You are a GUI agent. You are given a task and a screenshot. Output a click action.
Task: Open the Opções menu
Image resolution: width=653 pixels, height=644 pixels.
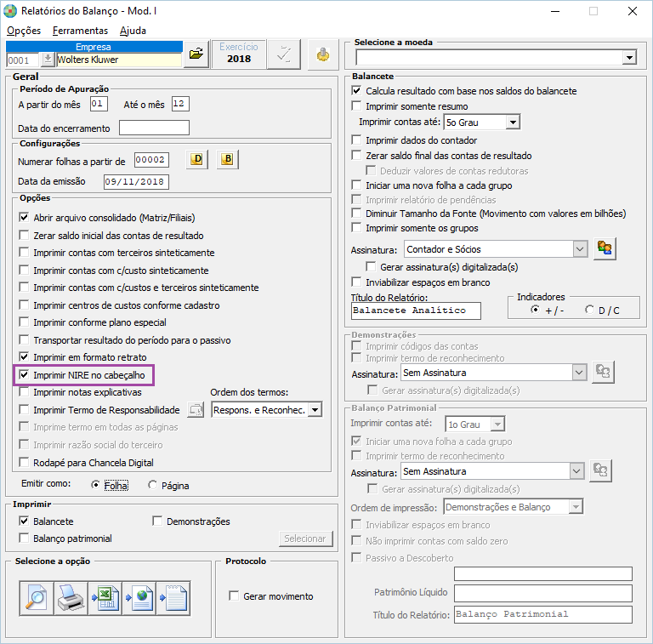pos(24,31)
